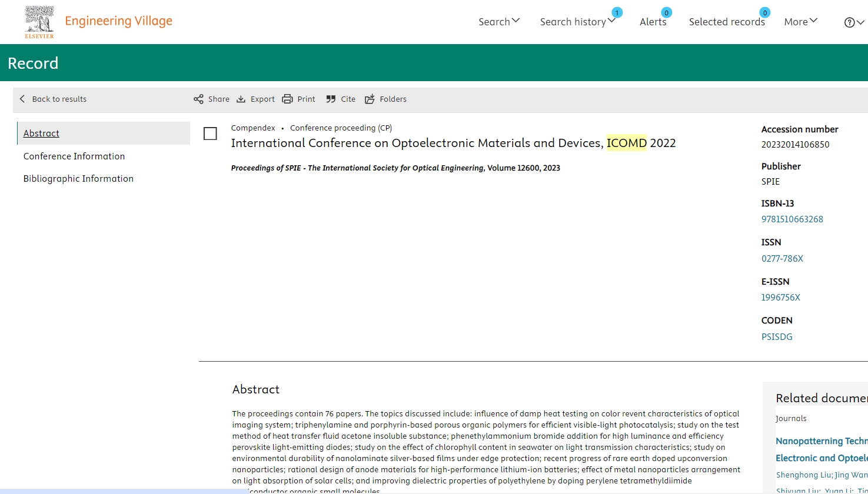Image resolution: width=868 pixels, height=494 pixels.
Task: Click the Folders icon
Action: pos(370,99)
